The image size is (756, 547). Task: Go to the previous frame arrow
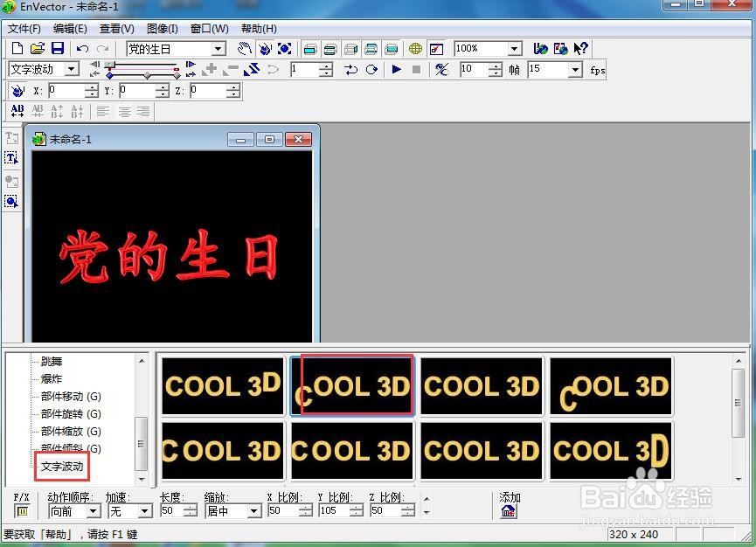(x=95, y=64)
